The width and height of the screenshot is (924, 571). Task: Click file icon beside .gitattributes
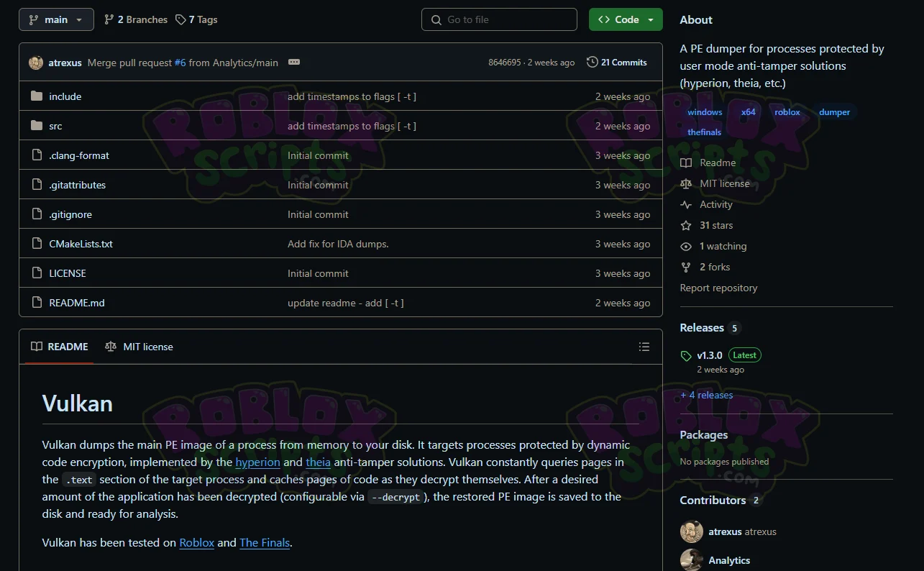[37, 185]
